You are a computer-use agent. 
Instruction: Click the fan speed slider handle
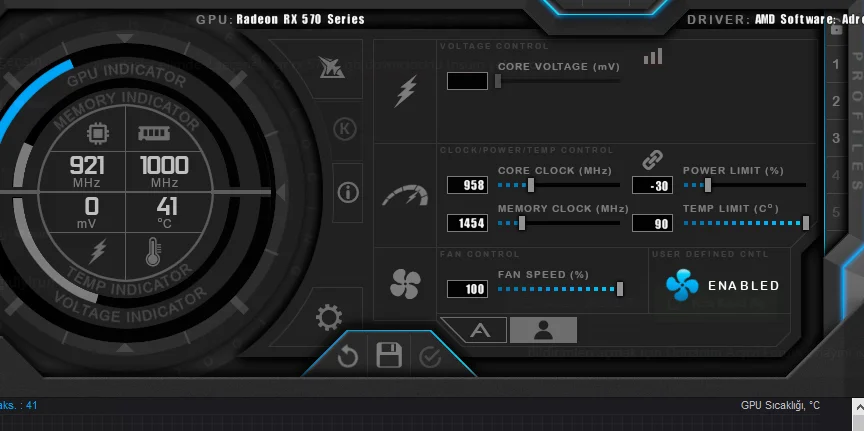(x=620, y=289)
